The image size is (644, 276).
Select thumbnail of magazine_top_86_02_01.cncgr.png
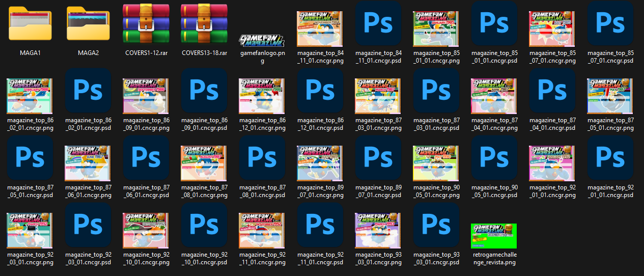[x=30, y=96]
